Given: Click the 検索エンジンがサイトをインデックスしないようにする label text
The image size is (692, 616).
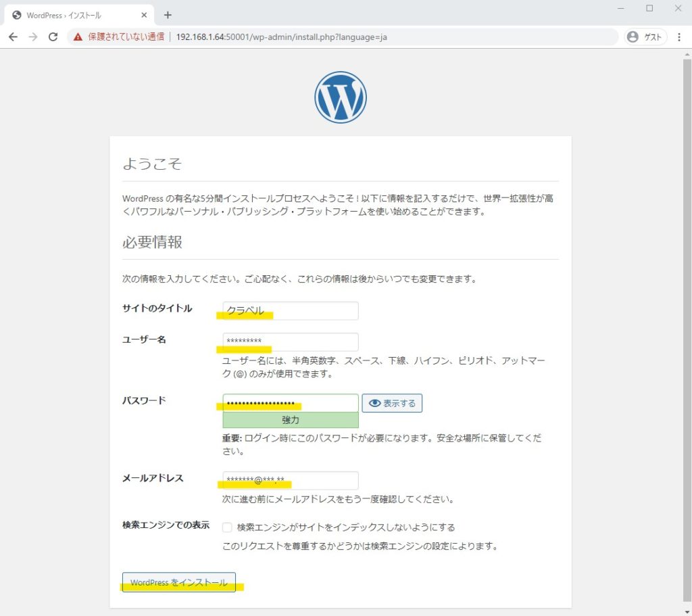Looking at the screenshot, I should [x=346, y=527].
